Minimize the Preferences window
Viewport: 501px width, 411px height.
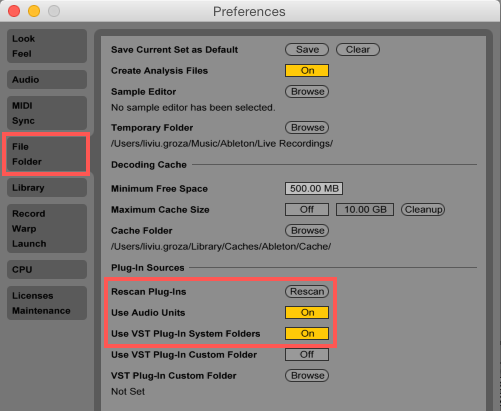tap(34, 11)
